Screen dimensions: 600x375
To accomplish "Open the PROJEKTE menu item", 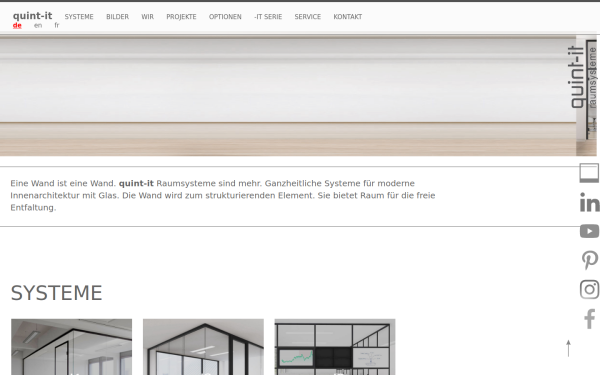I will (181, 17).
